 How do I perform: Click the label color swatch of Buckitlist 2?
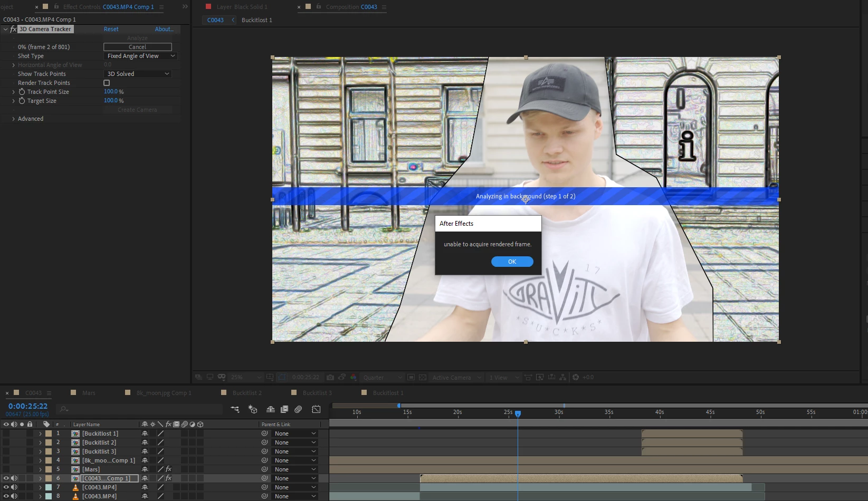click(x=49, y=442)
